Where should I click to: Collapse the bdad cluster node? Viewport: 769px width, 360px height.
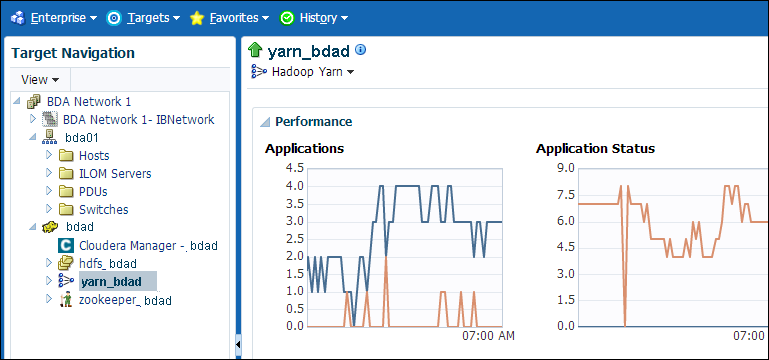(x=32, y=227)
